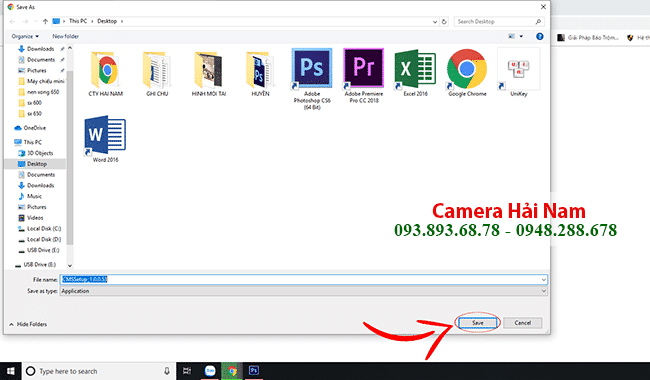Image resolution: width=650 pixels, height=380 pixels.
Task: Click Type here to search box
Action: [98, 371]
